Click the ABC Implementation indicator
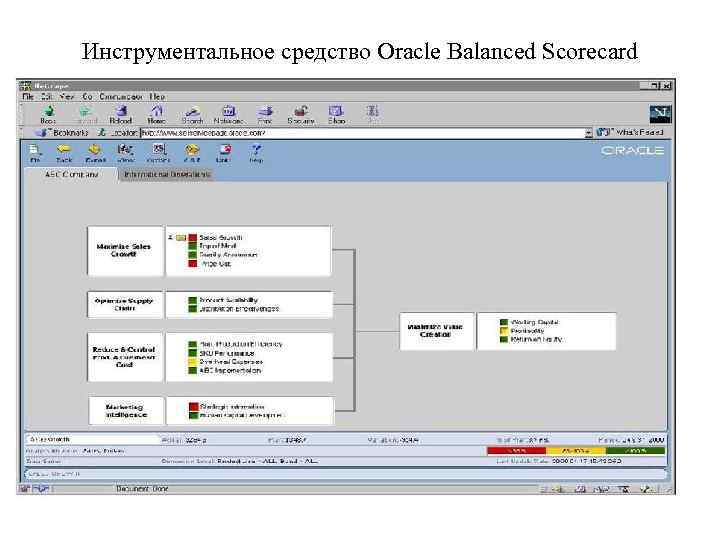The width and height of the screenshot is (720, 540). pyautogui.click(x=230, y=370)
